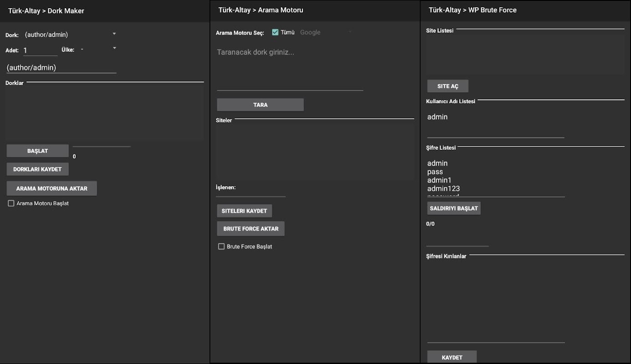The image size is (631, 364).
Task: Click SALDIRIYI BAŞLAT button
Action: pyautogui.click(x=454, y=208)
